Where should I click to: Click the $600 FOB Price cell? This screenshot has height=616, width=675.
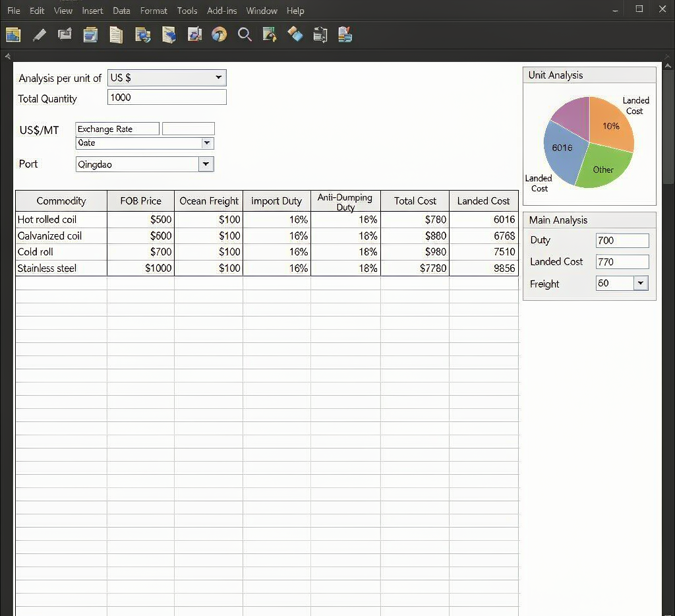(x=141, y=235)
